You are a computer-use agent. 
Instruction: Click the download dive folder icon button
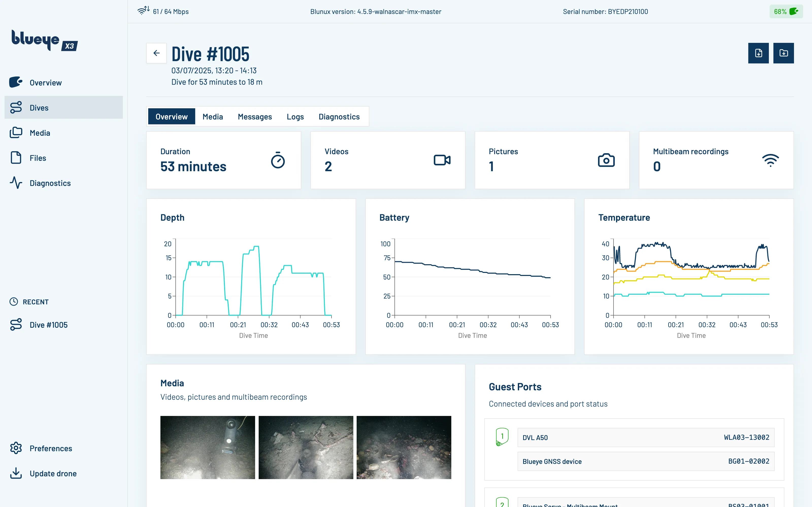click(x=784, y=53)
